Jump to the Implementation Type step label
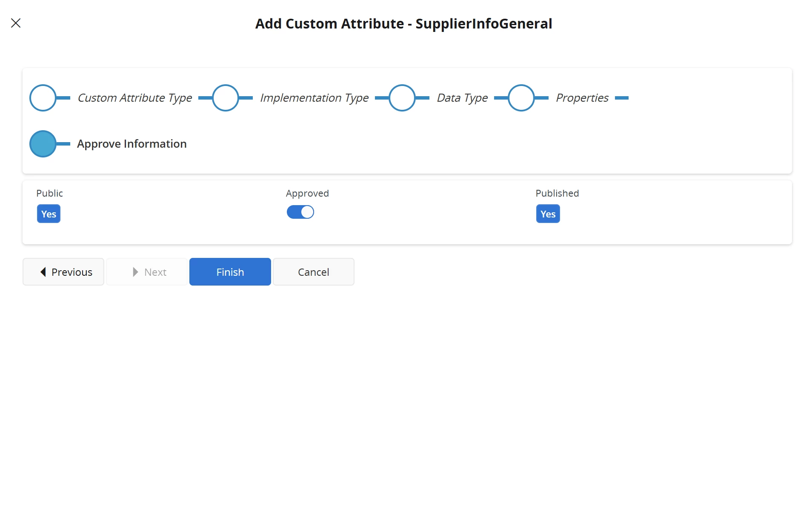This screenshot has width=812, height=526. coord(314,98)
